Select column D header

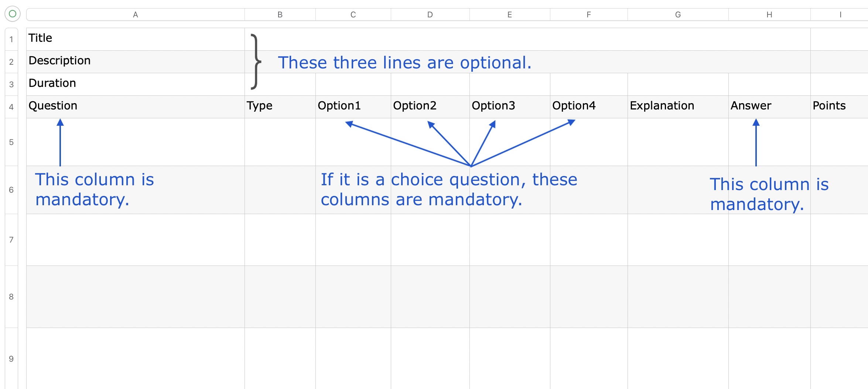430,15
